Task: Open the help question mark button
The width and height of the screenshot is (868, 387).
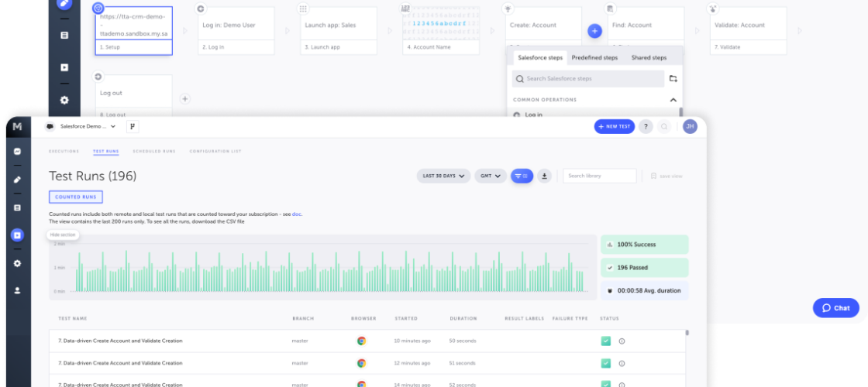Action: (646, 127)
